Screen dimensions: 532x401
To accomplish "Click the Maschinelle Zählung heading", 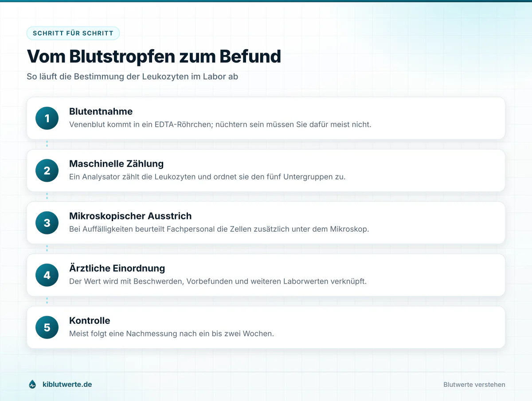I will (x=117, y=164).
